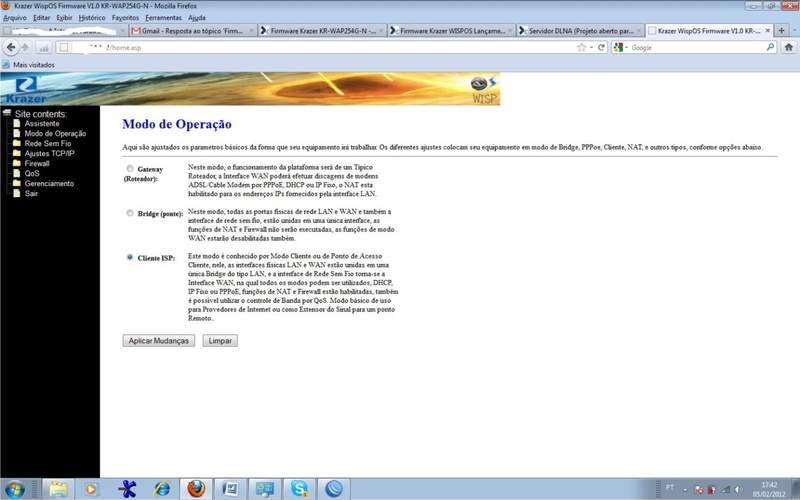Open a new tab with plus button
This screenshot has width=800, height=500.
(781, 31)
